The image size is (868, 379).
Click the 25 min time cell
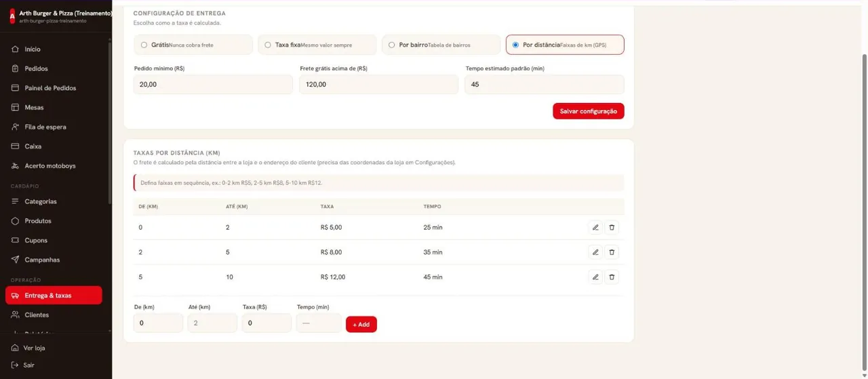pos(433,227)
